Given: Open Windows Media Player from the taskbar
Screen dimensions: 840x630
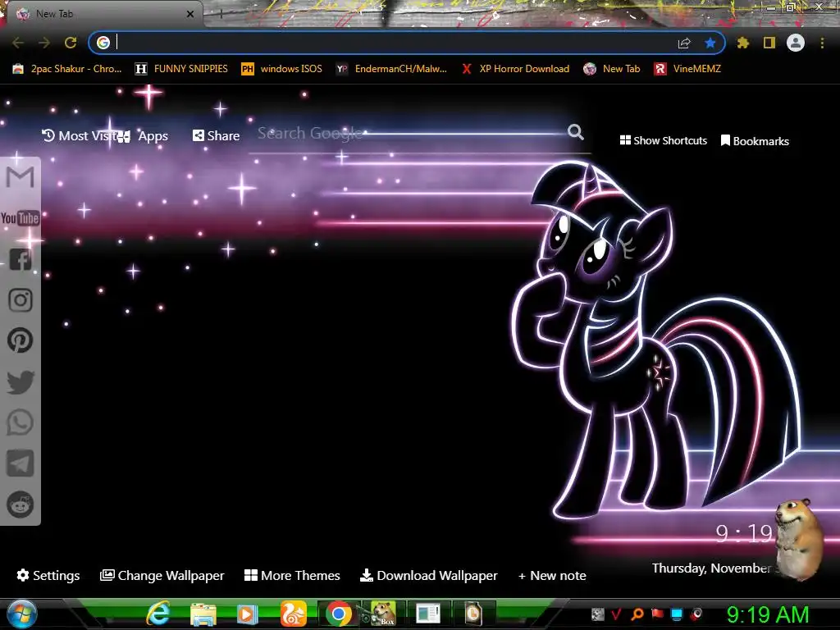Looking at the screenshot, I should coord(248,614).
